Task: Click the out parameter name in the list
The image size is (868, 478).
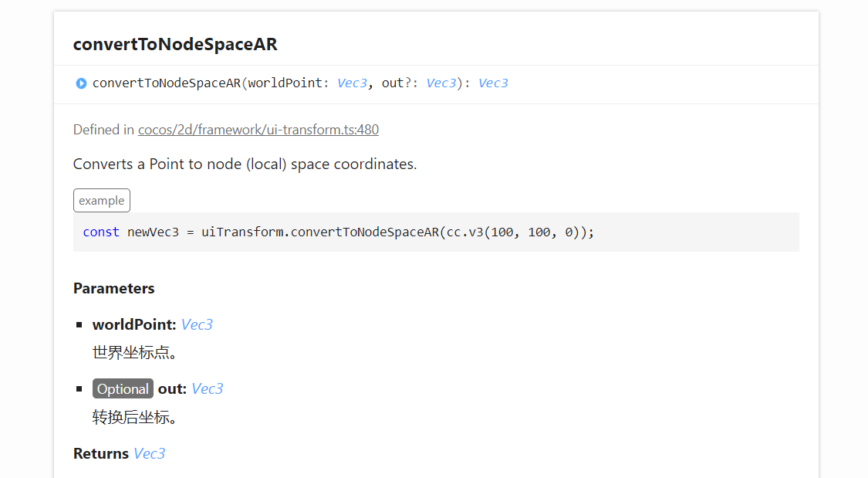Action: (172, 388)
